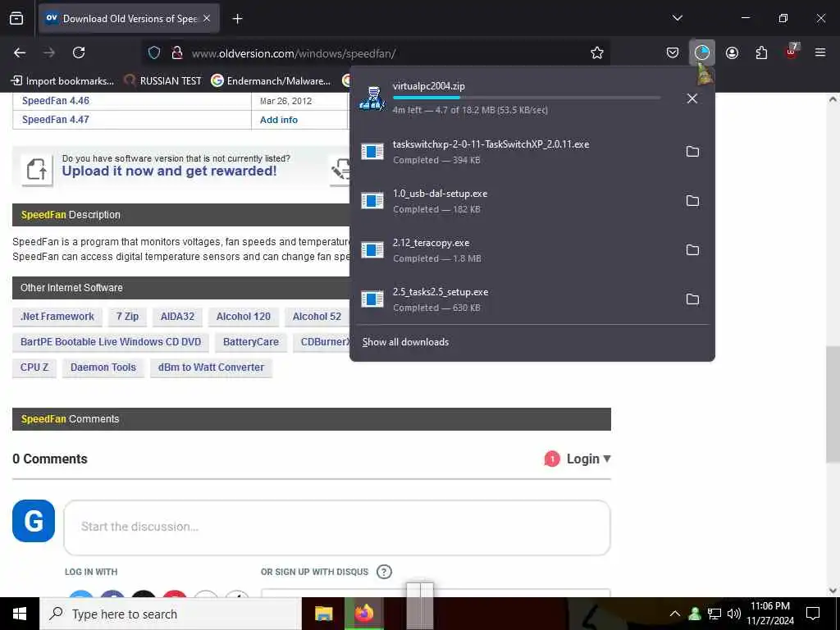This screenshot has width=840, height=630.
Task: Open Endermanch/Malware bookmark
Action: tap(271, 81)
